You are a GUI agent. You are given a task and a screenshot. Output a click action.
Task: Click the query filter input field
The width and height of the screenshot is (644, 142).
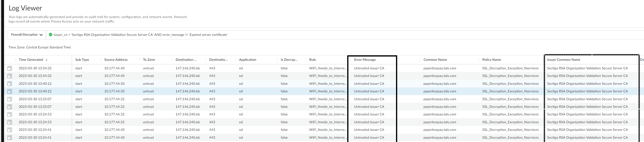click(x=300, y=35)
